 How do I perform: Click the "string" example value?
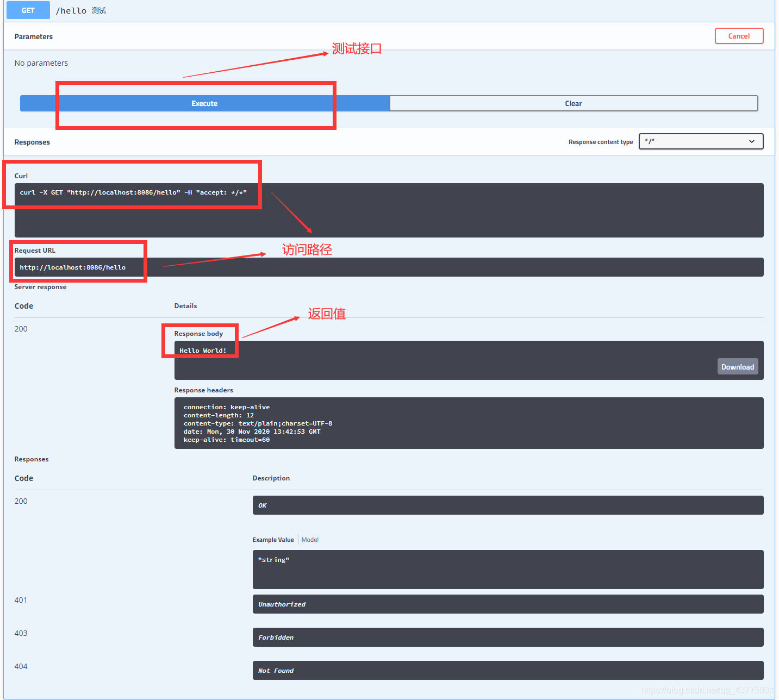pyautogui.click(x=273, y=560)
